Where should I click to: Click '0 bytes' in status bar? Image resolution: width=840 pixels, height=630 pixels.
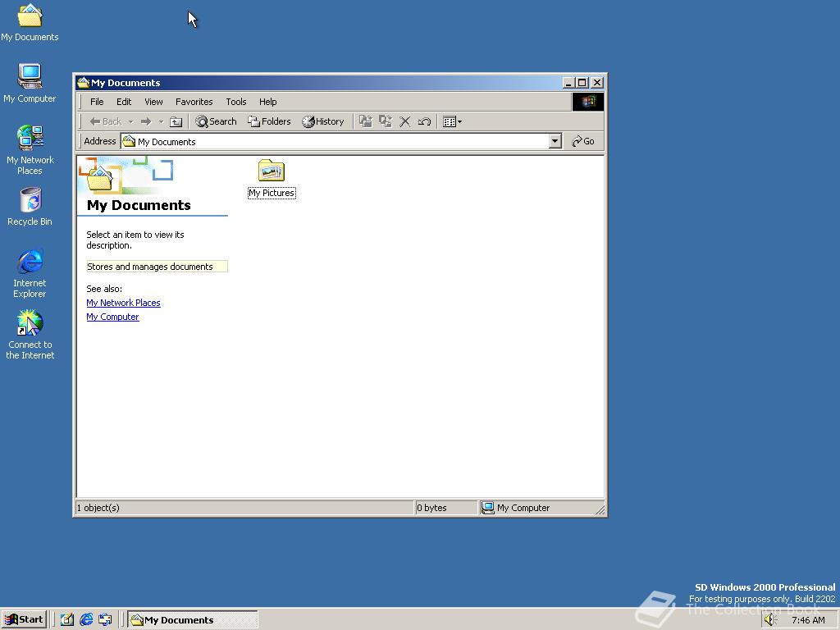point(431,508)
